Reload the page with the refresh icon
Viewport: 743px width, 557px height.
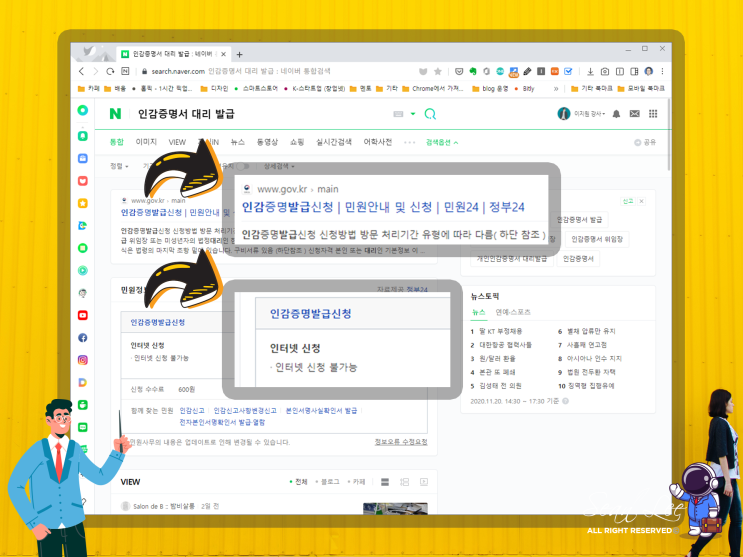coord(110,71)
